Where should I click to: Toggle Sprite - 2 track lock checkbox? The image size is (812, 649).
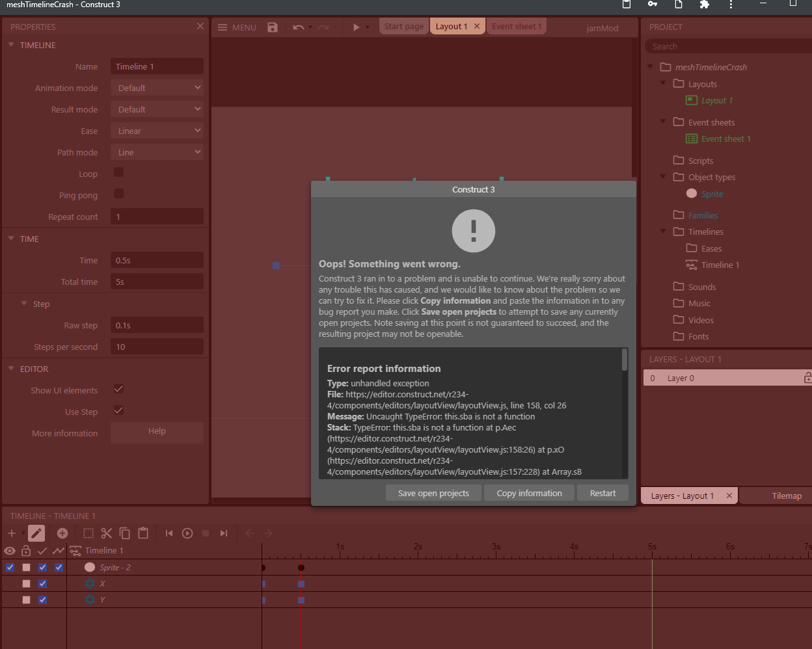[26, 567]
